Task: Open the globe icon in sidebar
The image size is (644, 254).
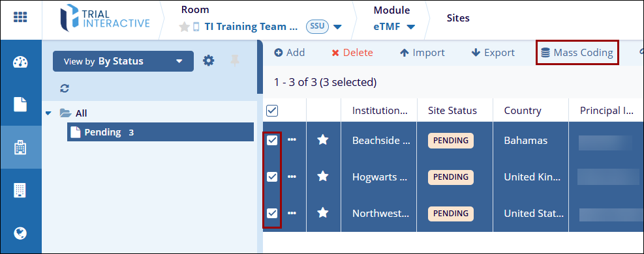Action: 20,233
